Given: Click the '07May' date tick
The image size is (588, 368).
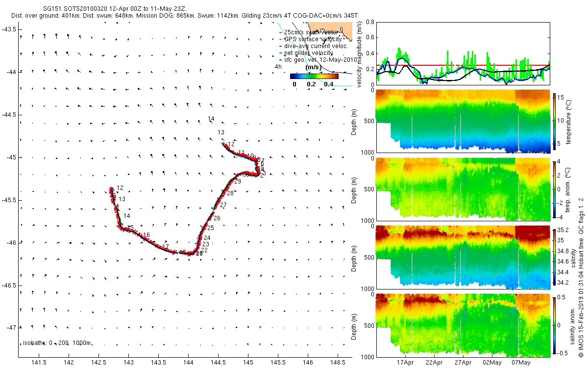Looking at the screenshot, I should point(521,363).
